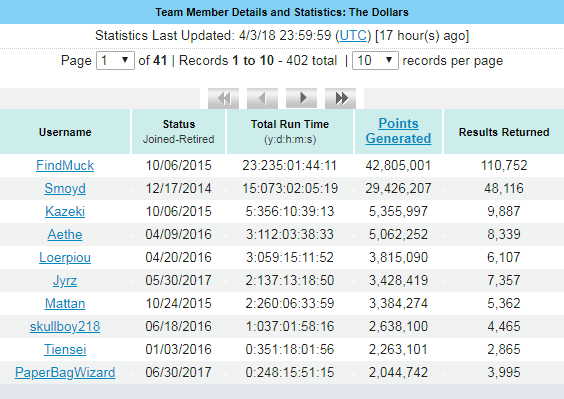Go to the next page arrow
This screenshot has height=399, width=564.
tap(301, 98)
